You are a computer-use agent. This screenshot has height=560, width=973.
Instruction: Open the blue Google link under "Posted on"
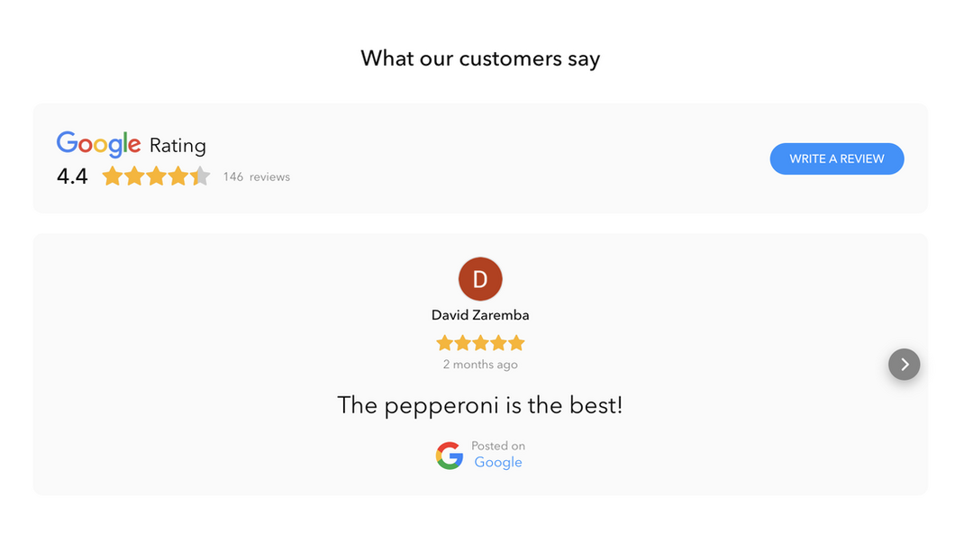[x=498, y=463]
